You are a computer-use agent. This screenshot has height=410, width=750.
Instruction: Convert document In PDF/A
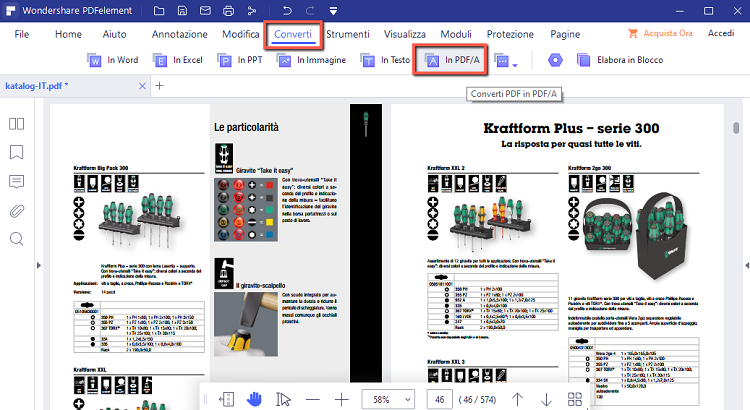pos(451,60)
